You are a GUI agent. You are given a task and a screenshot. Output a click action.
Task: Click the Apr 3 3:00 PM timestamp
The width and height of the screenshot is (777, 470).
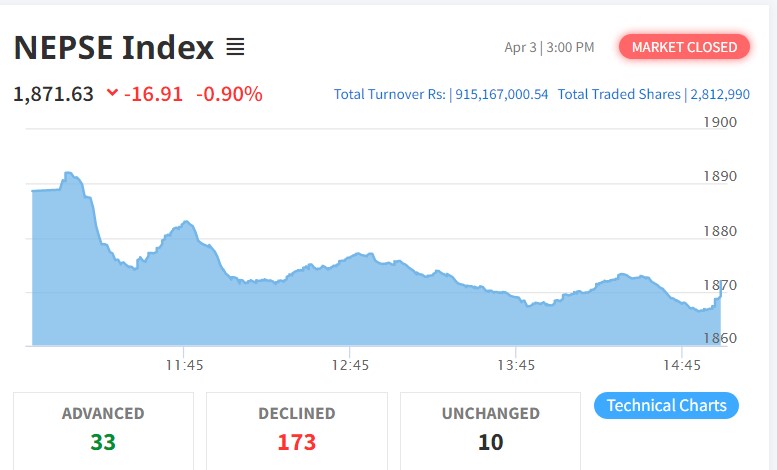click(549, 47)
